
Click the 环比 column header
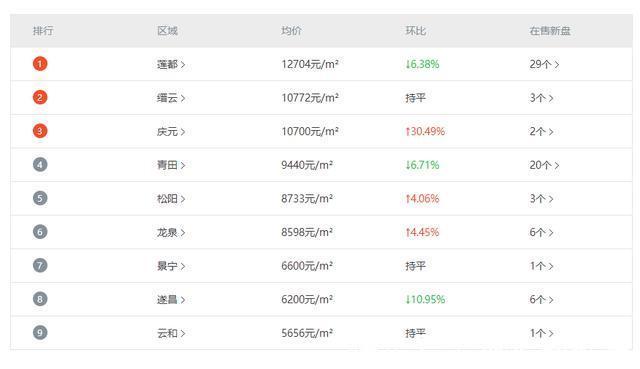pos(416,31)
